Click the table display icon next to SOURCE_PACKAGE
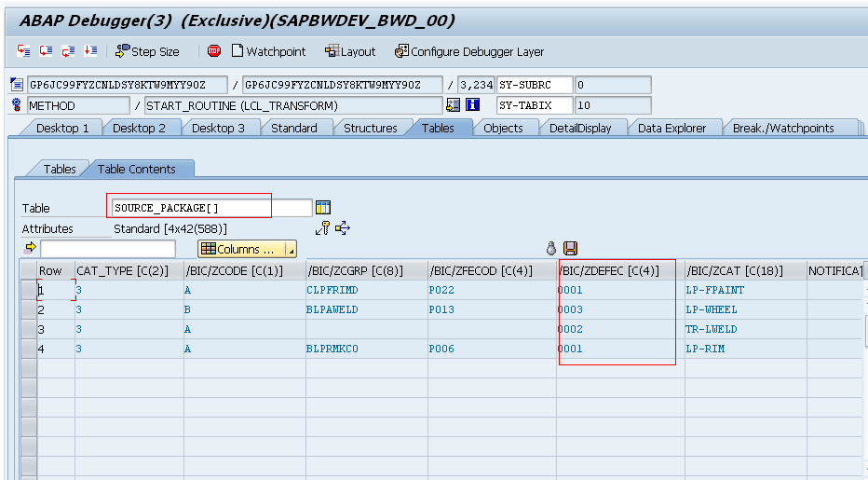 coord(323,207)
